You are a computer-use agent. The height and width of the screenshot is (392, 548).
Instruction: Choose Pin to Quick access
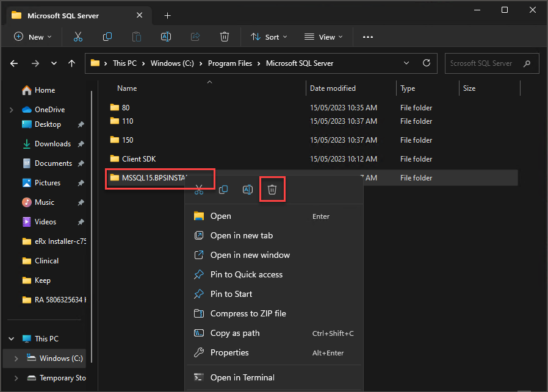[274, 275]
